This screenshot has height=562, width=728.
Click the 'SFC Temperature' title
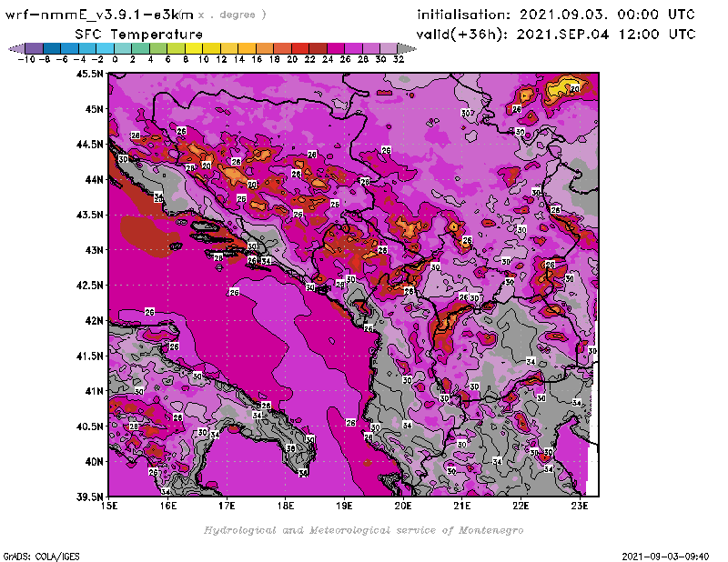coord(139,35)
